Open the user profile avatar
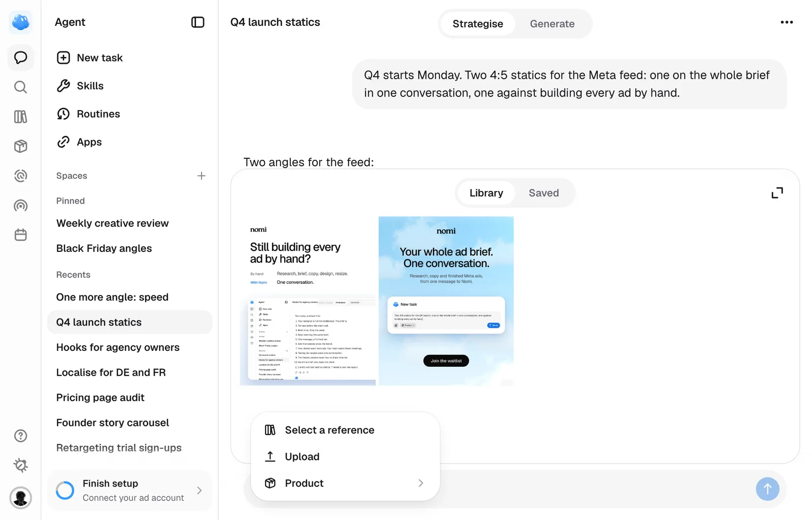The width and height of the screenshot is (812, 520). (x=21, y=498)
